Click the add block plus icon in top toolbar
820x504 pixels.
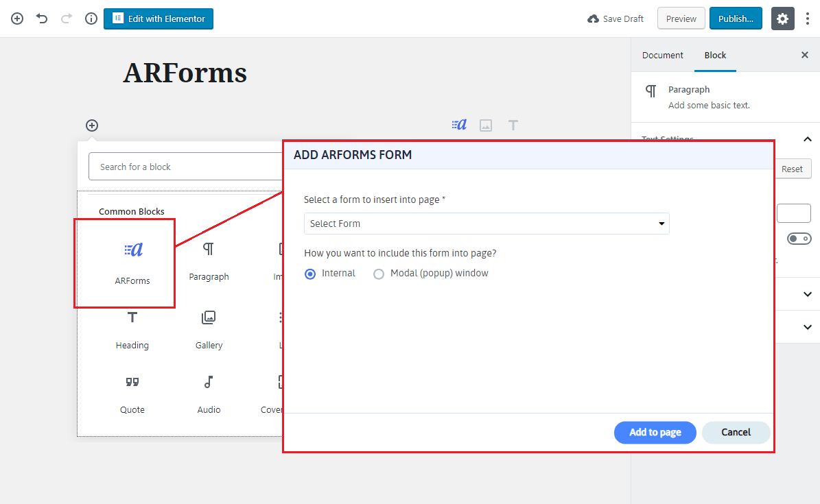[x=17, y=19]
